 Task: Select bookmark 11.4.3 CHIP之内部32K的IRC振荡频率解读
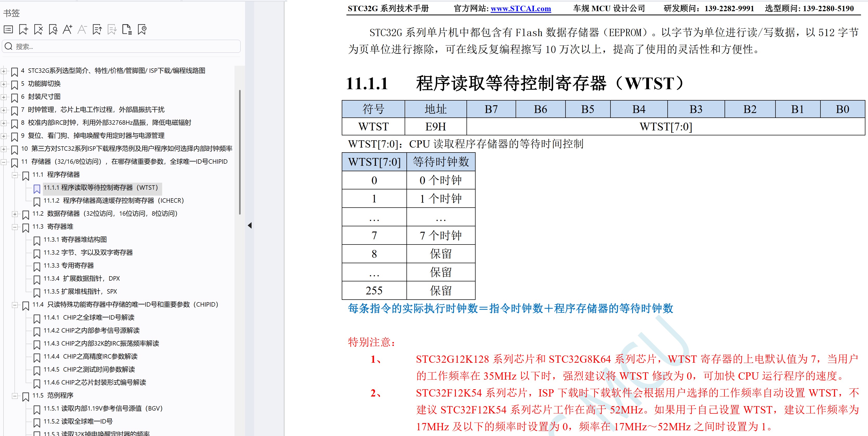(101, 343)
